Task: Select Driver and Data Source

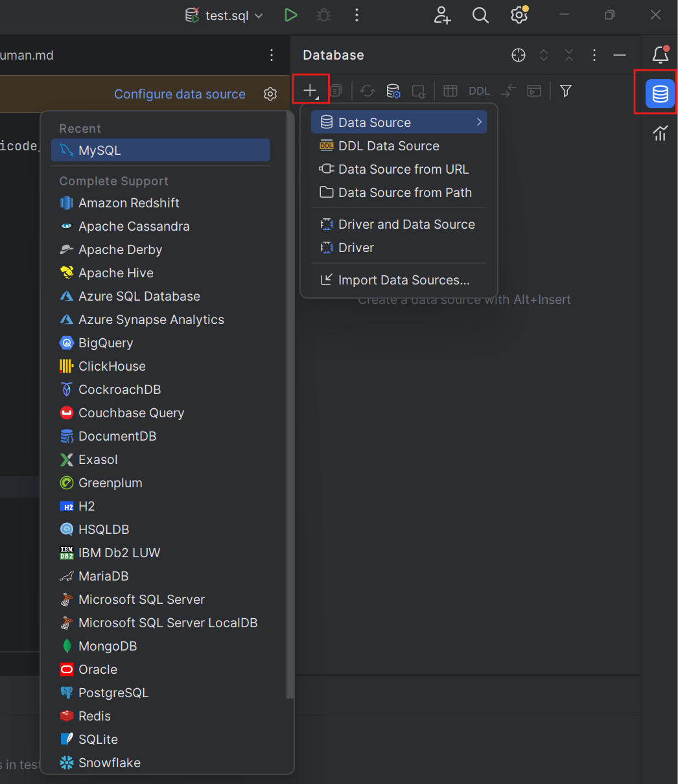Action: click(x=399, y=224)
